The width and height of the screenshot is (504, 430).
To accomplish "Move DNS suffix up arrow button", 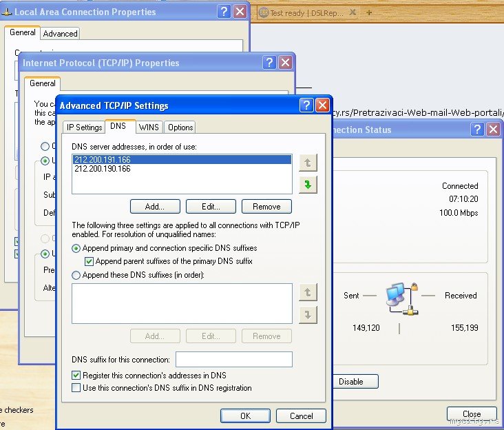I will (308, 292).
